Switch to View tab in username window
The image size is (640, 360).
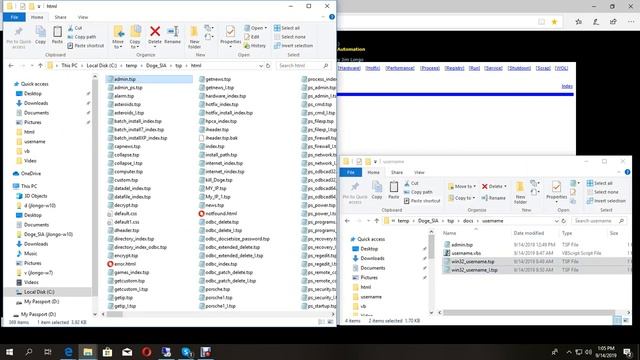tap(419, 172)
